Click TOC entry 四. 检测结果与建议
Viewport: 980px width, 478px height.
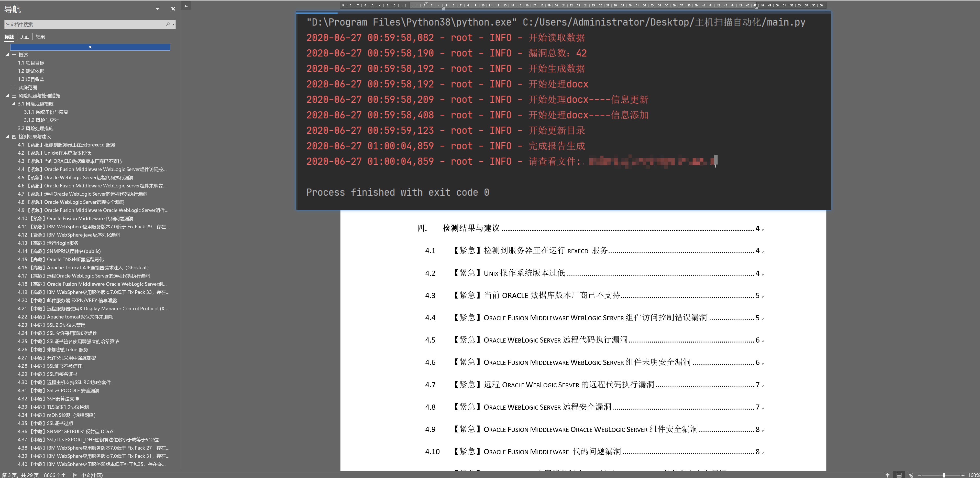588,229
